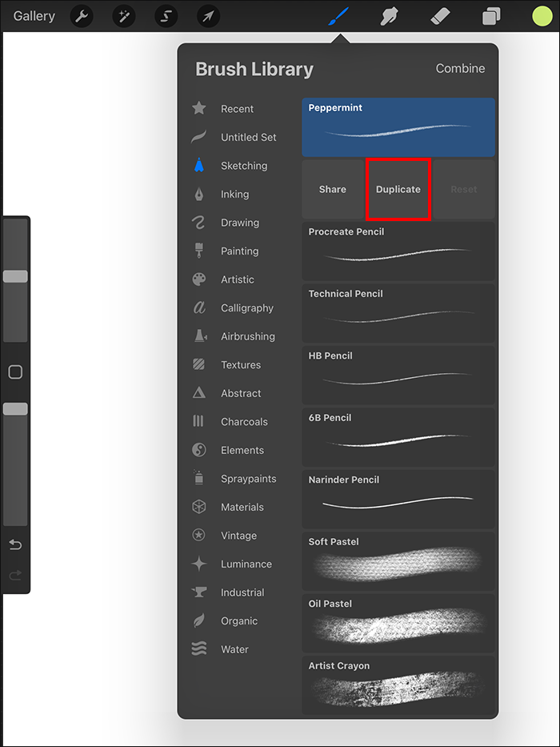Click the Luminance sparkle icon
Screen dimensions: 560x747
(198, 564)
